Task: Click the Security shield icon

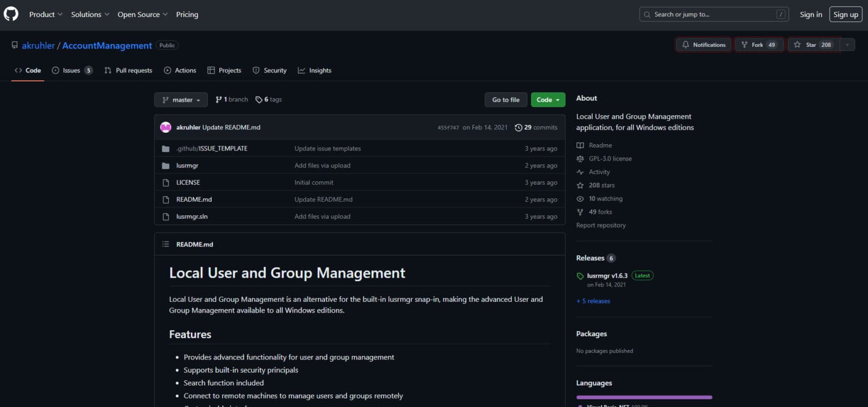Action: click(x=257, y=70)
